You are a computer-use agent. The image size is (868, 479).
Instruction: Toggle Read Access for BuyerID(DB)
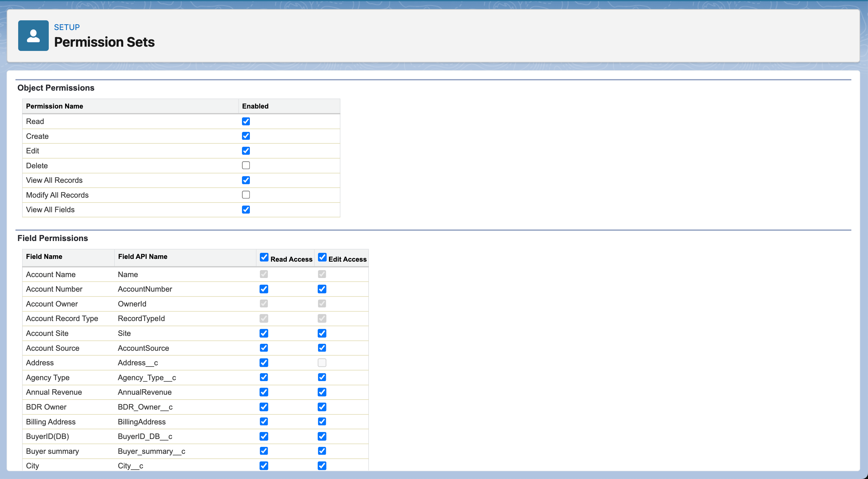tap(264, 436)
